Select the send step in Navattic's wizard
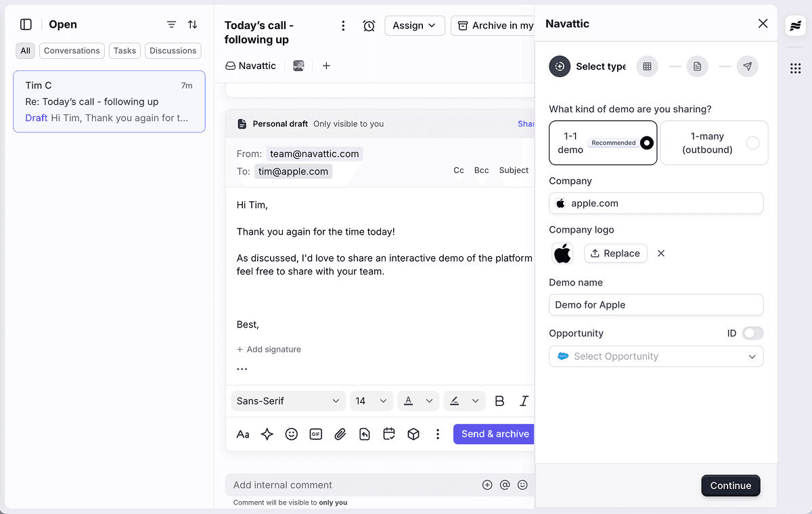This screenshot has height=514, width=812. [747, 66]
